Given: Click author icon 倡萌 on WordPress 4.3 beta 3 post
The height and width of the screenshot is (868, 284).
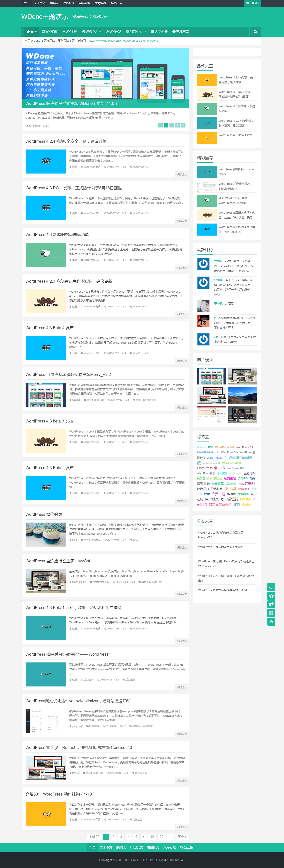Looking at the screenshot, I should pyautogui.click(x=70, y=442).
